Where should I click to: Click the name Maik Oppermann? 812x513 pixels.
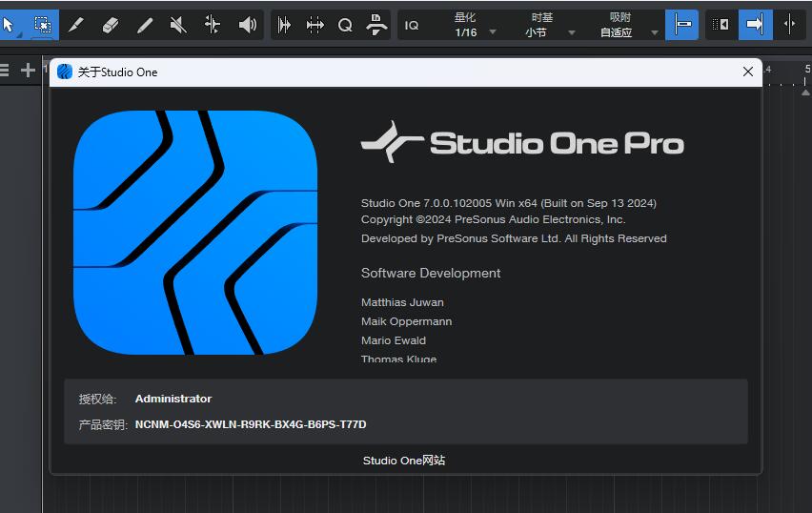coord(407,321)
